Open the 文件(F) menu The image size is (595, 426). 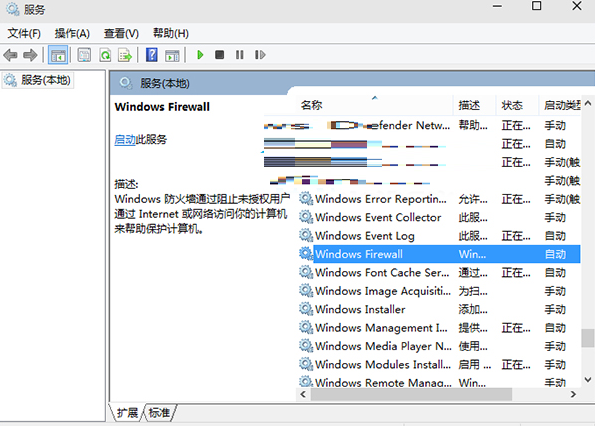pos(24,33)
